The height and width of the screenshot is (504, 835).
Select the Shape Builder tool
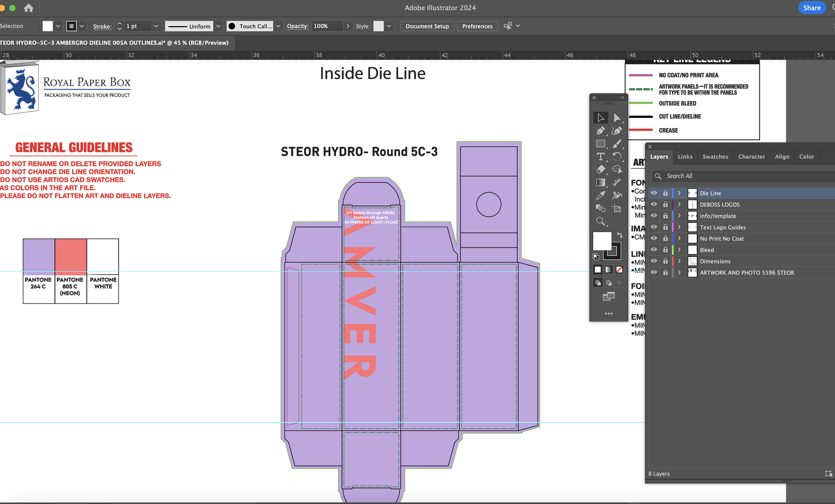617,169
